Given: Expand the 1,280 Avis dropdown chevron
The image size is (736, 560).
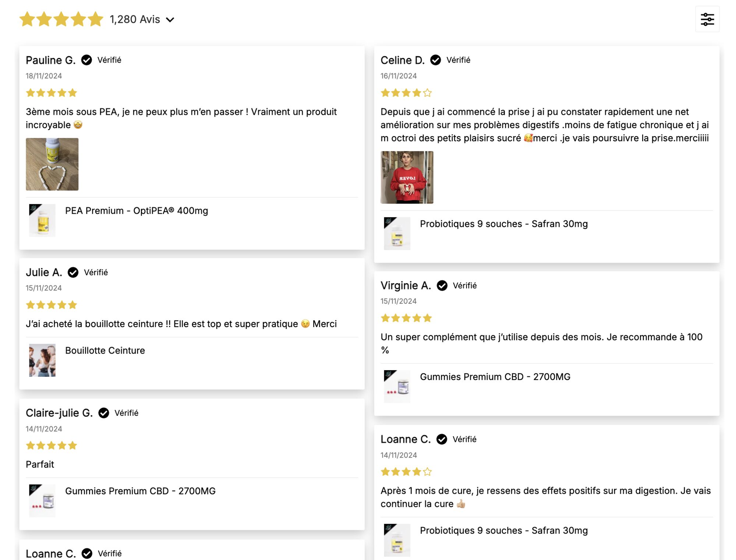Looking at the screenshot, I should [170, 20].
